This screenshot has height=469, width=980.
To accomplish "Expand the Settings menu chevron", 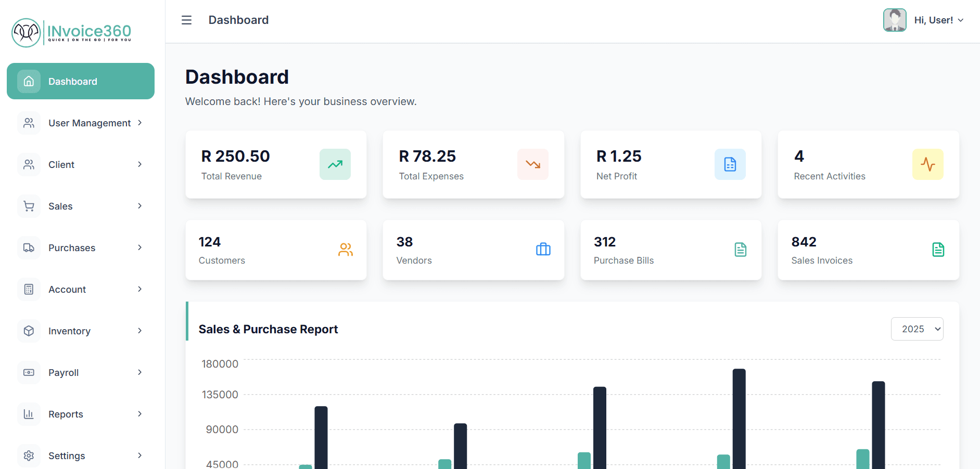I will point(139,455).
